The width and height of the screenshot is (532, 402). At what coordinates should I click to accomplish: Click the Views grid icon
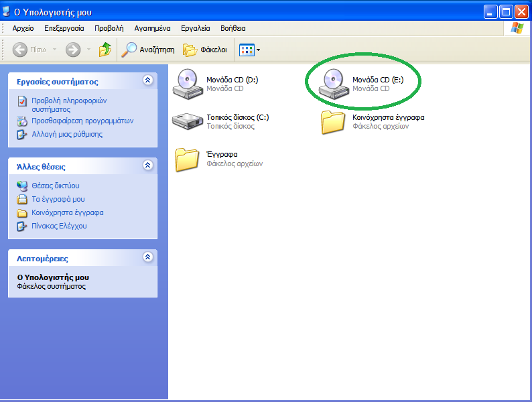[x=247, y=50]
